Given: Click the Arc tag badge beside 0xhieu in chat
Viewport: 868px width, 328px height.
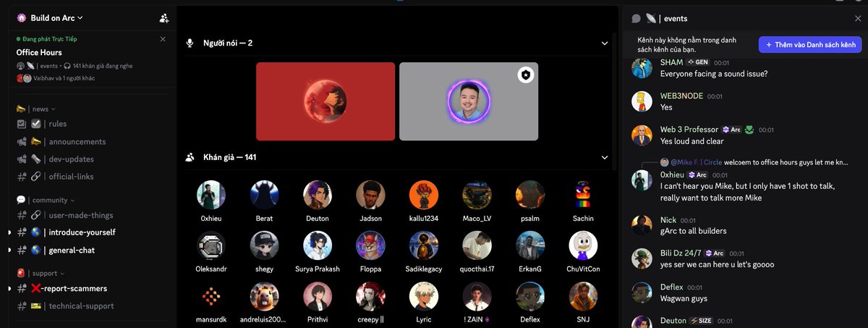Looking at the screenshot, I should pyautogui.click(x=697, y=175).
